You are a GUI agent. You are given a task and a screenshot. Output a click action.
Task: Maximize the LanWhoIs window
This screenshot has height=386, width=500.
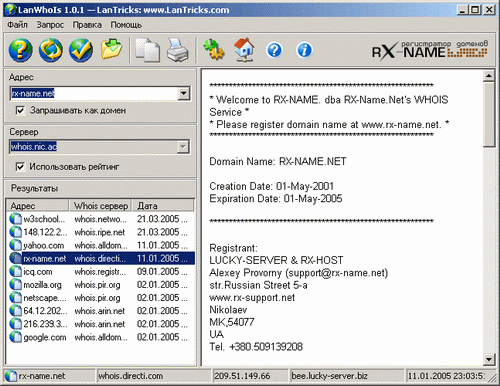point(475,10)
